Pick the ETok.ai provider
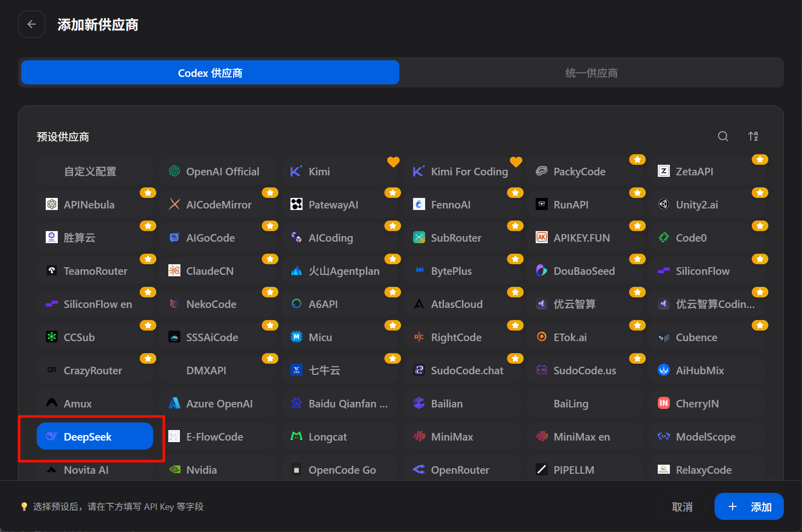Image resolution: width=802 pixels, height=532 pixels. tap(585, 338)
